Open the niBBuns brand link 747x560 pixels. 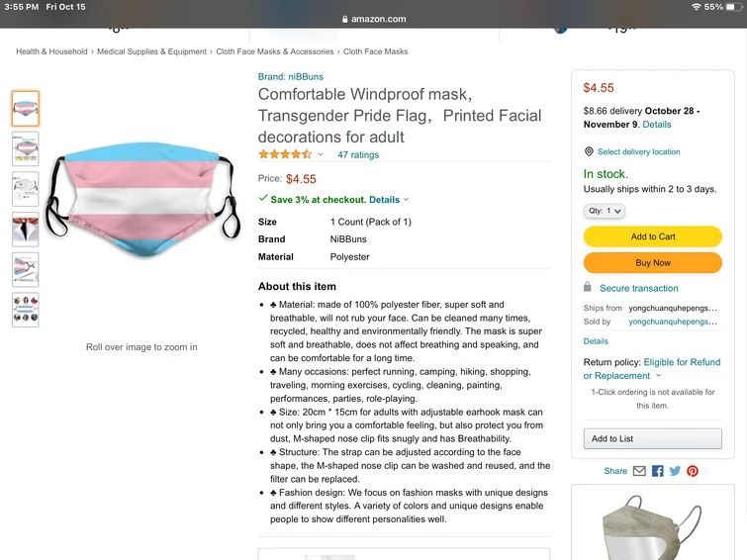pyautogui.click(x=291, y=76)
